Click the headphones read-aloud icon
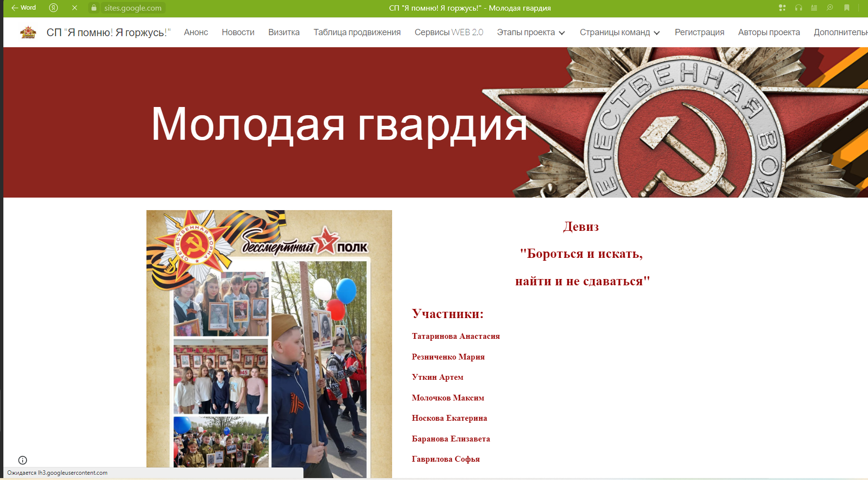 click(798, 8)
